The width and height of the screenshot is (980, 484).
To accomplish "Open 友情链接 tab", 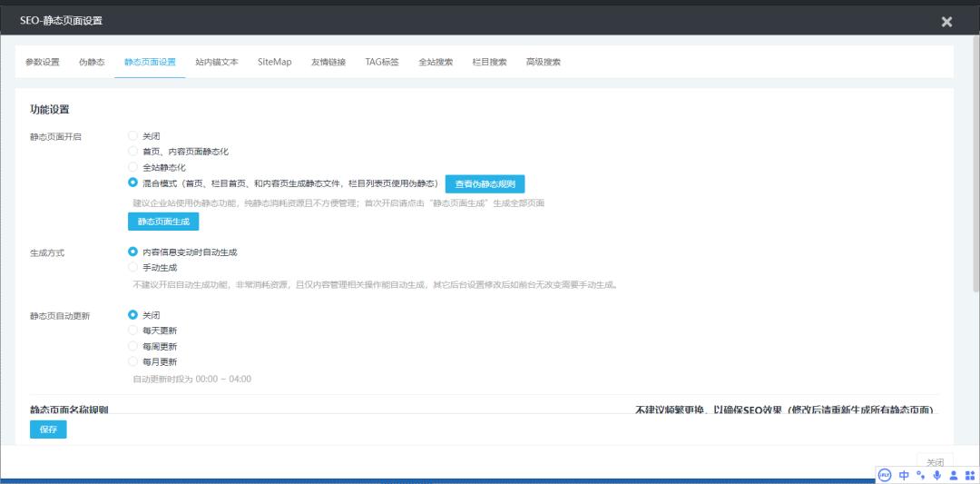I will pos(328,62).
